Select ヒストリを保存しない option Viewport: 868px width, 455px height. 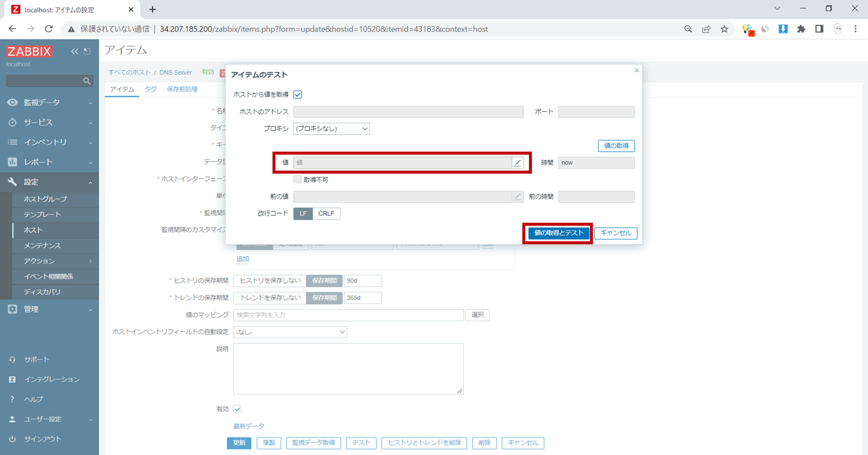point(270,281)
